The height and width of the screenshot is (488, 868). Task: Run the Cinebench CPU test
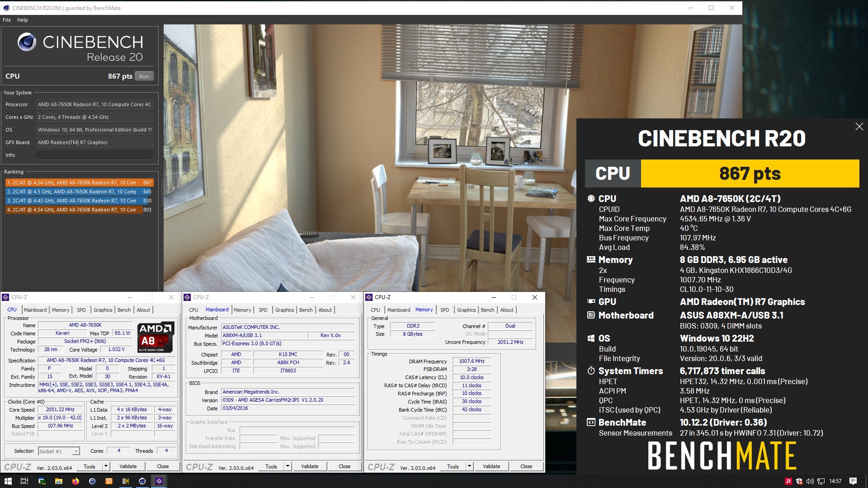point(144,76)
